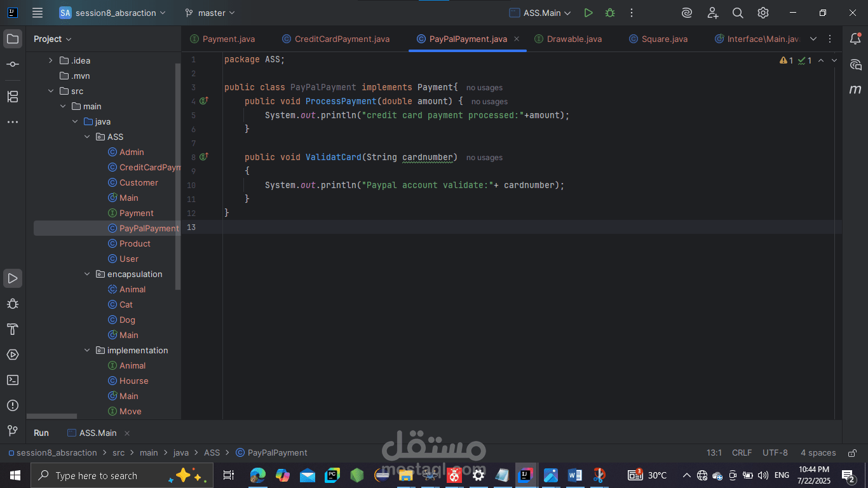Click the Debug bug icon in toolbar
The height and width of the screenshot is (488, 868).
pyautogui.click(x=610, y=13)
